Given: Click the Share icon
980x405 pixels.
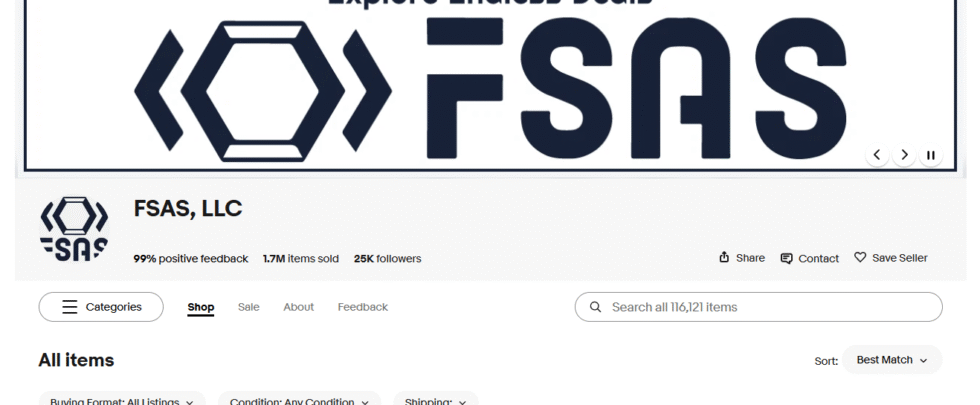Looking at the screenshot, I should click(724, 258).
